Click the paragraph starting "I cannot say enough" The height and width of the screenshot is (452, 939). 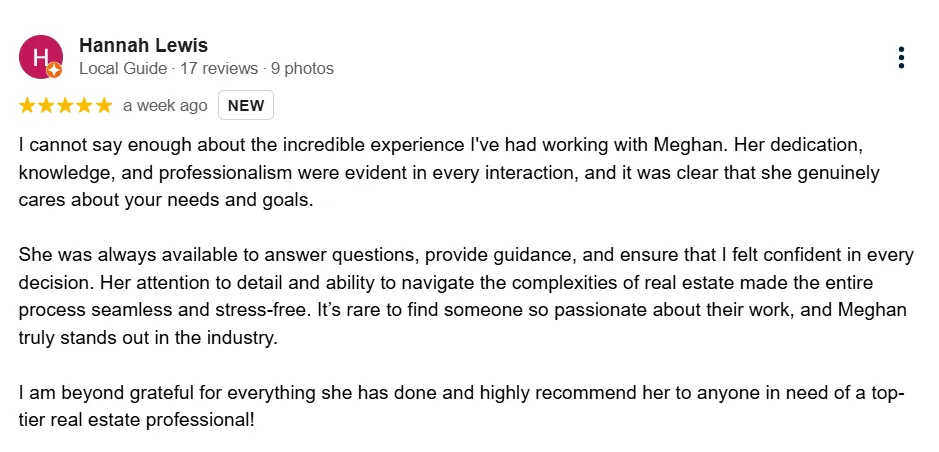point(449,172)
